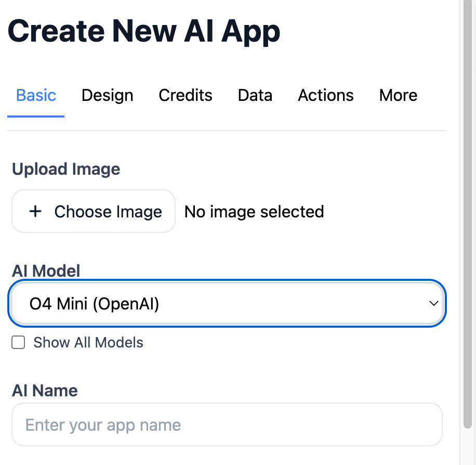Image resolution: width=476 pixels, height=465 pixels.
Task: Click the Choose Image button
Action: 94,211
